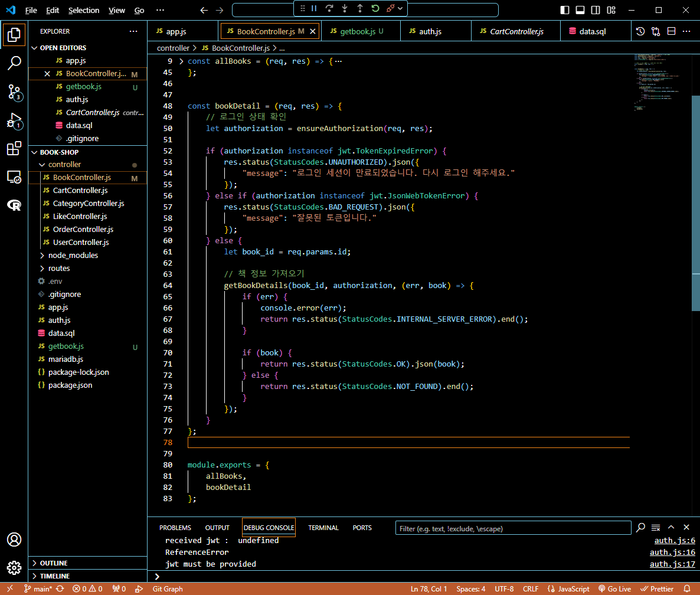Go back in navigation history

click(204, 10)
